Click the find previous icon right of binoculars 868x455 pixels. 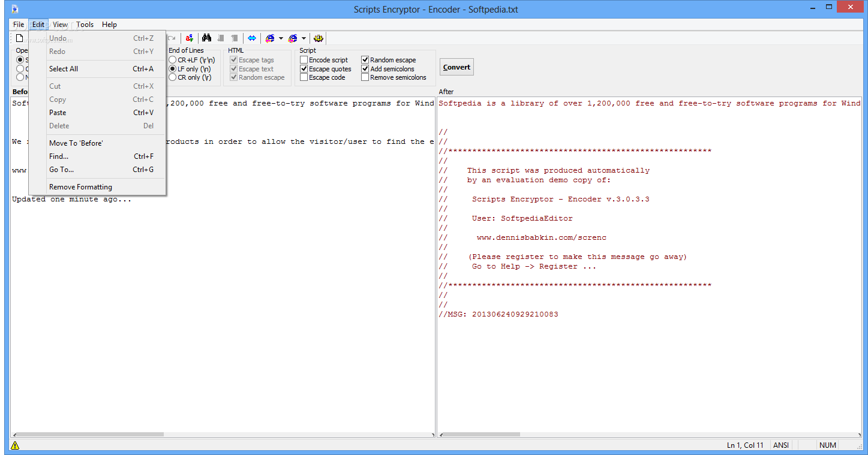pyautogui.click(x=221, y=38)
